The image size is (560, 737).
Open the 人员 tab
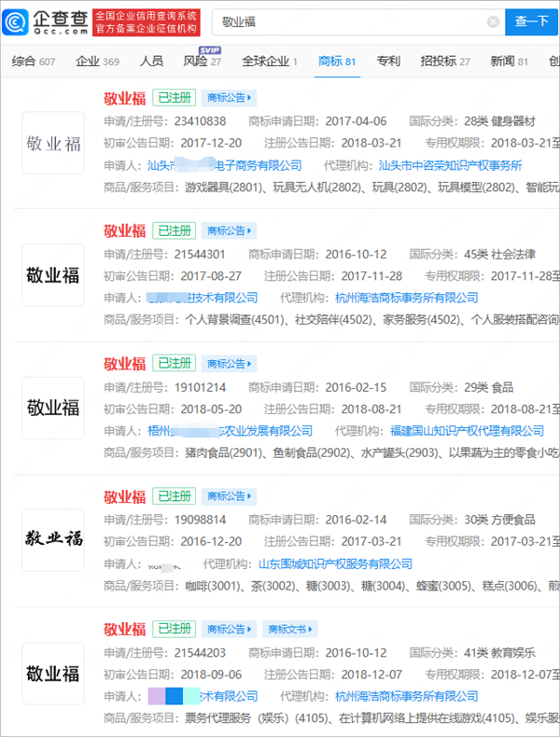(x=151, y=62)
